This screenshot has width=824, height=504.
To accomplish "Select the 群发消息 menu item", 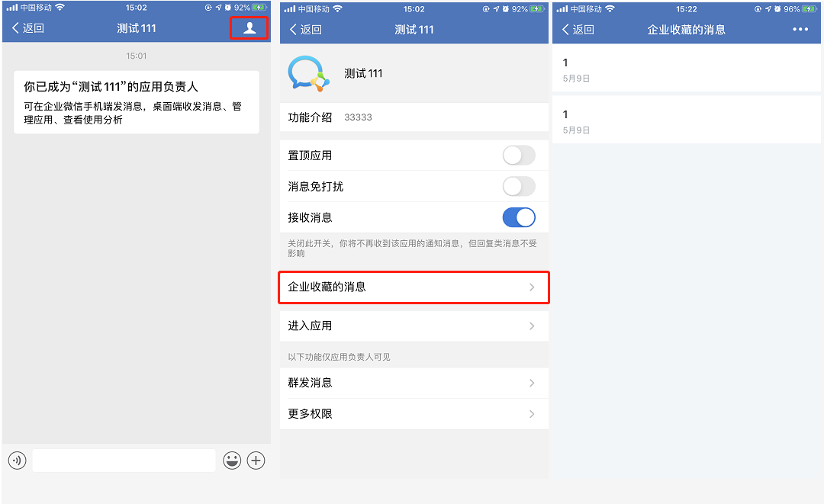I will (414, 384).
